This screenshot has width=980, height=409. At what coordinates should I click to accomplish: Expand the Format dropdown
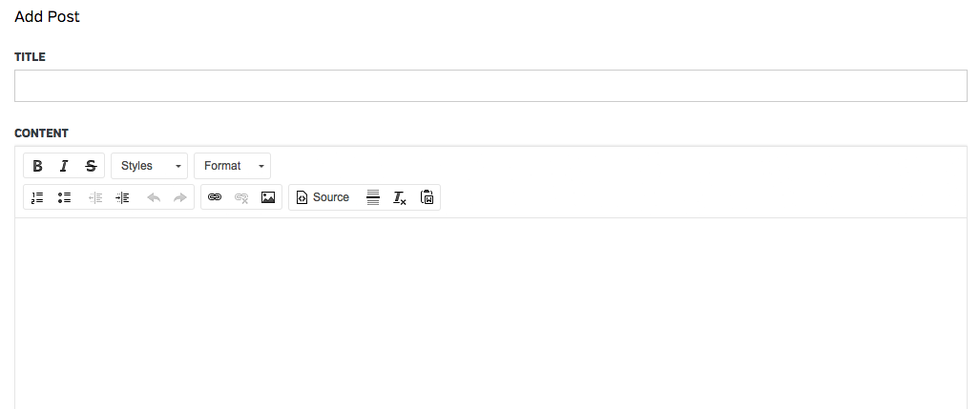(x=232, y=166)
